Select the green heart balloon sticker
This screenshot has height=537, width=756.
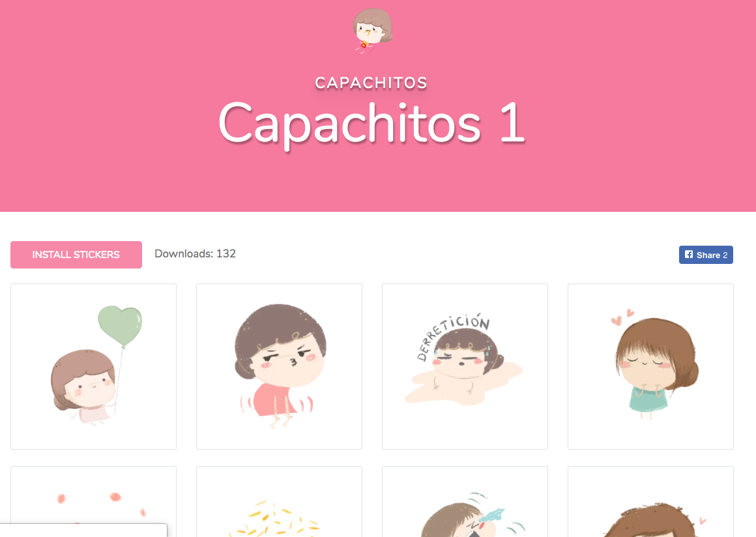(94, 366)
